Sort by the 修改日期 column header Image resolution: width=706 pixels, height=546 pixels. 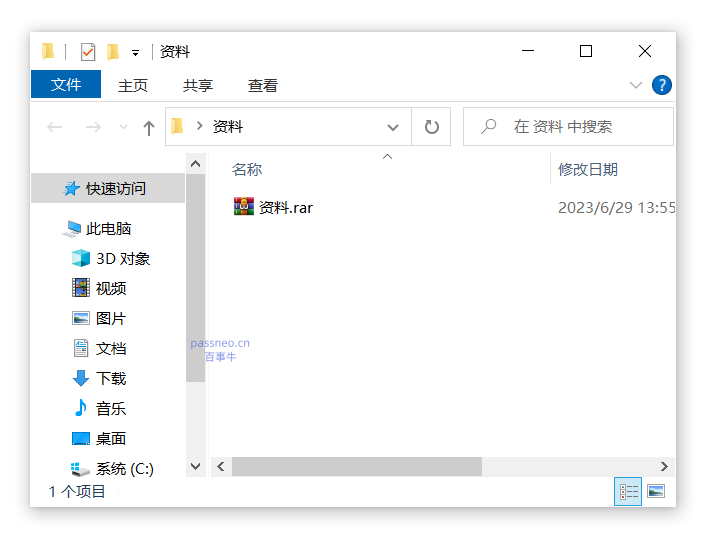[x=588, y=170]
